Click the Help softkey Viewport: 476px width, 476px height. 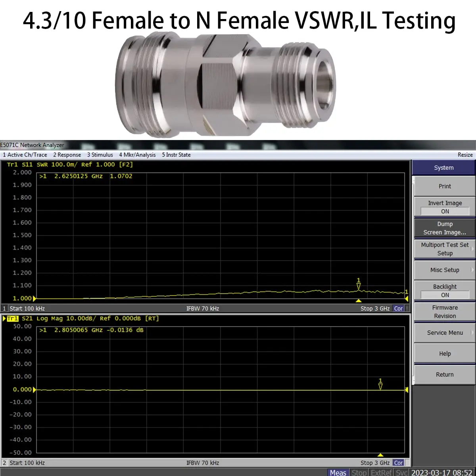pos(445,353)
